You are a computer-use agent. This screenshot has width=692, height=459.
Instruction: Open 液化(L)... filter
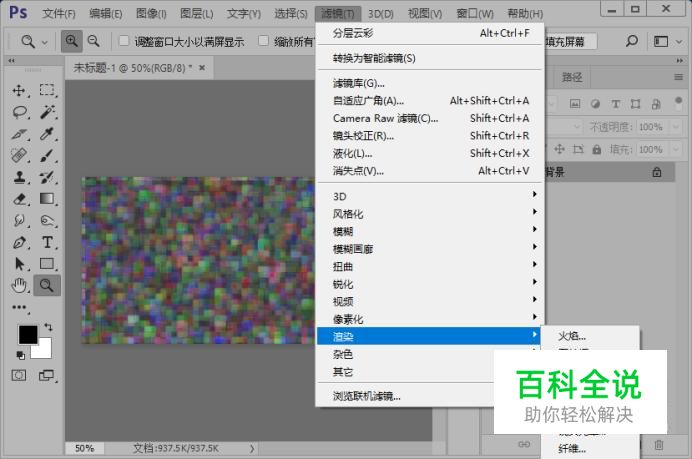point(430,154)
